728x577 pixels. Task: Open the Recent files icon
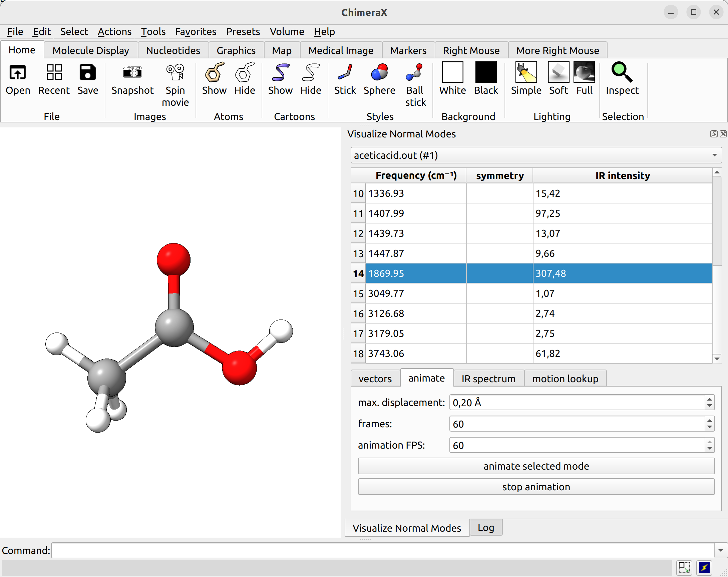54,72
